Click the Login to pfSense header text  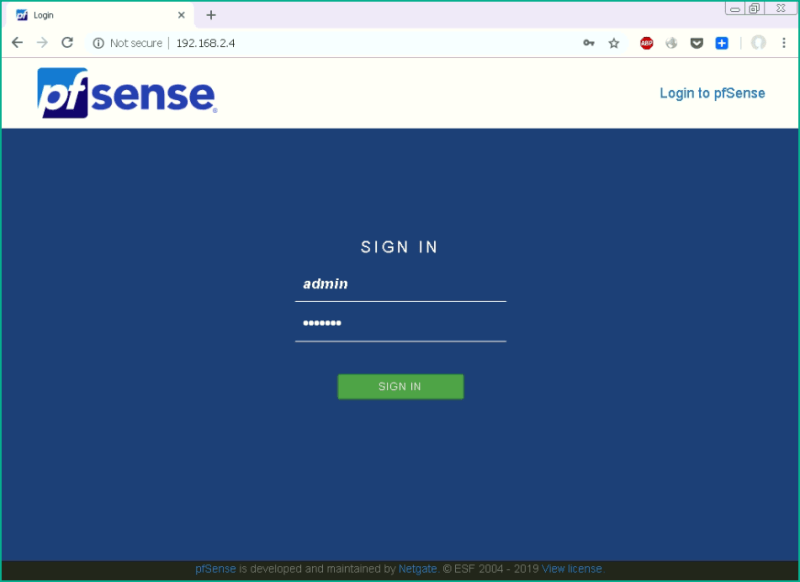pyautogui.click(x=712, y=93)
